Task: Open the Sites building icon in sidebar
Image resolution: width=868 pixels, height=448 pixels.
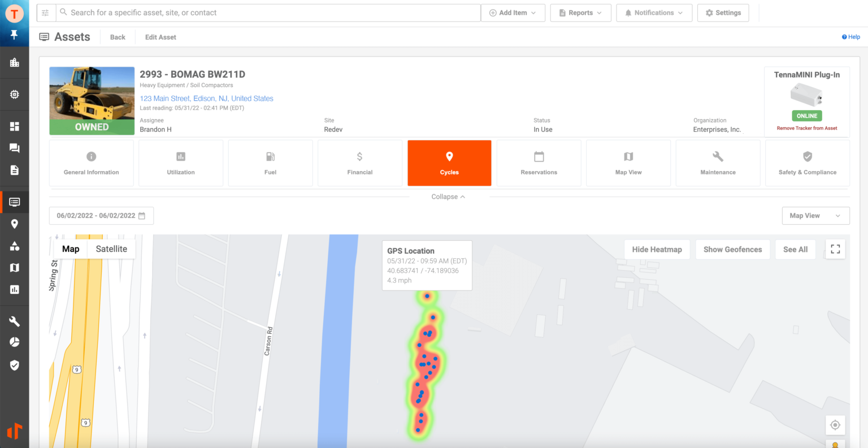Action: [x=14, y=62]
